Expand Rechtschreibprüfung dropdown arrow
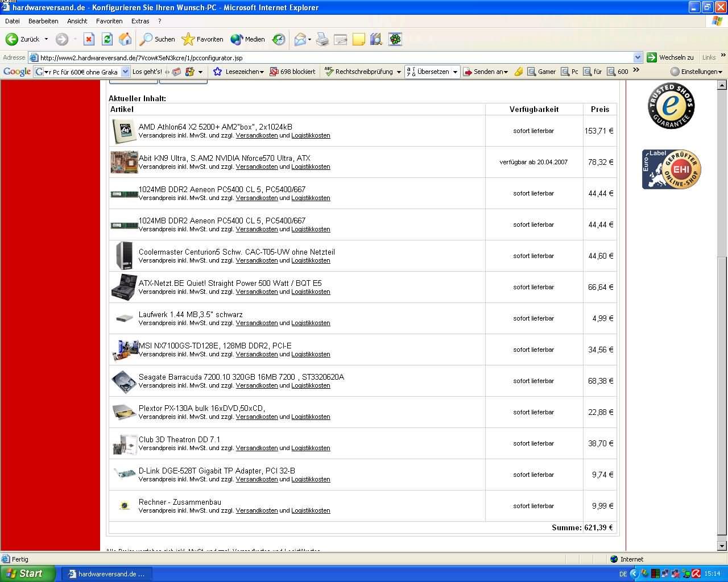The height and width of the screenshot is (582, 728). [399, 72]
